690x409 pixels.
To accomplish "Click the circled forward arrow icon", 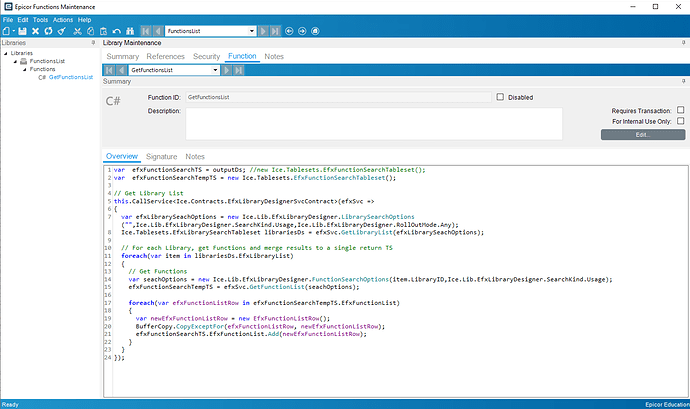I will (x=302, y=31).
